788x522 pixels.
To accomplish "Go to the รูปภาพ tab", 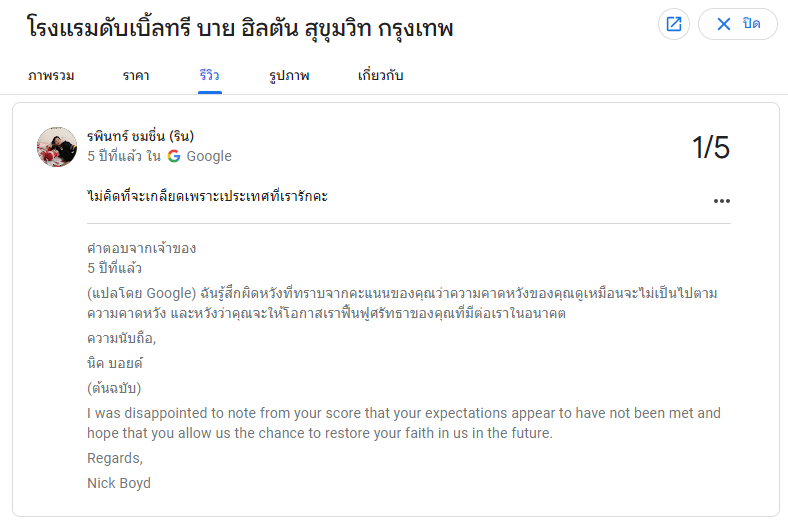I will click(x=289, y=75).
